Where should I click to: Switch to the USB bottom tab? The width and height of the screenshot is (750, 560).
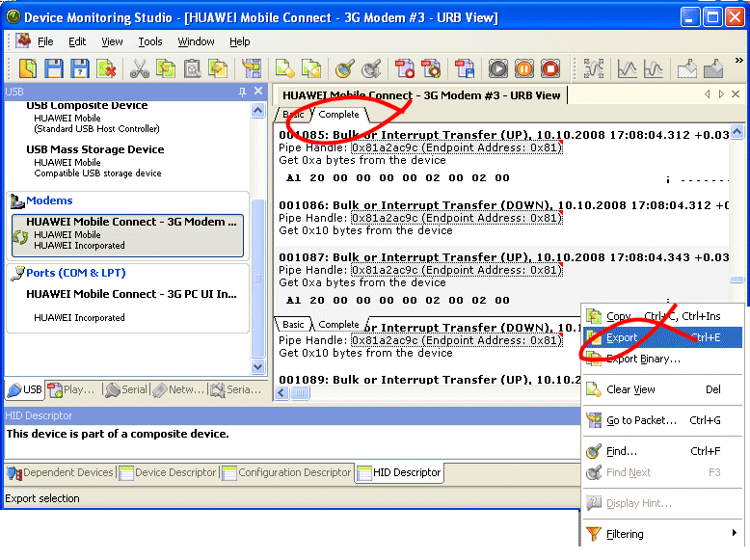point(25,389)
